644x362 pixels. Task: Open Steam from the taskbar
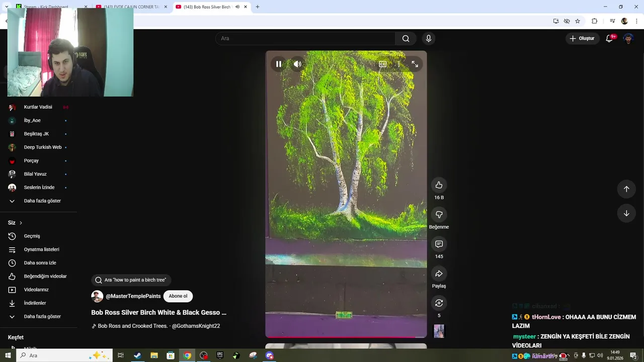tap(137, 355)
